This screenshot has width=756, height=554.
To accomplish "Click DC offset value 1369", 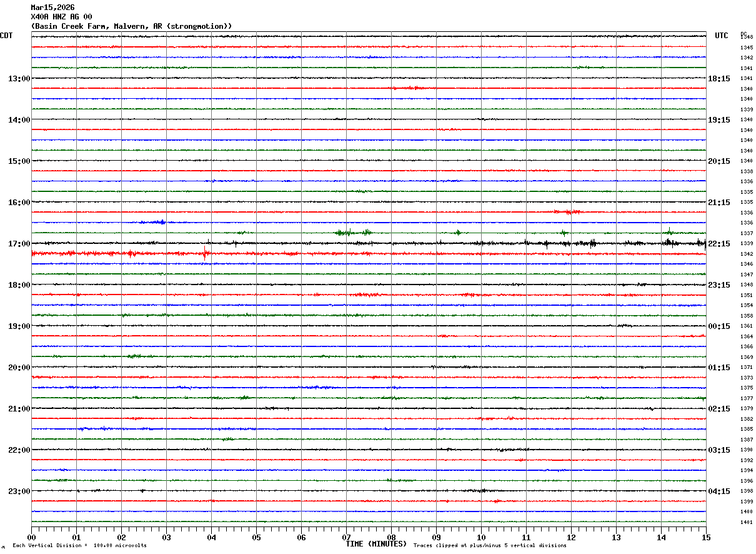I will tap(747, 357).
